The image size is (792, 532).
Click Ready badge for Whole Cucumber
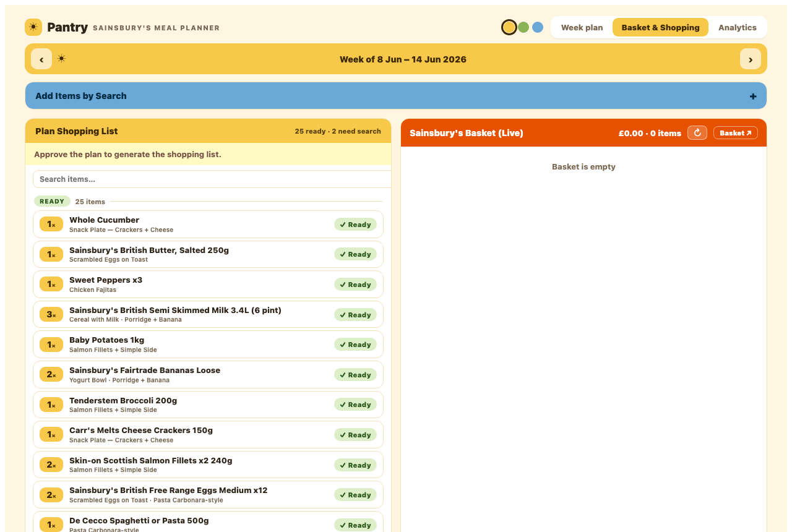(x=356, y=225)
